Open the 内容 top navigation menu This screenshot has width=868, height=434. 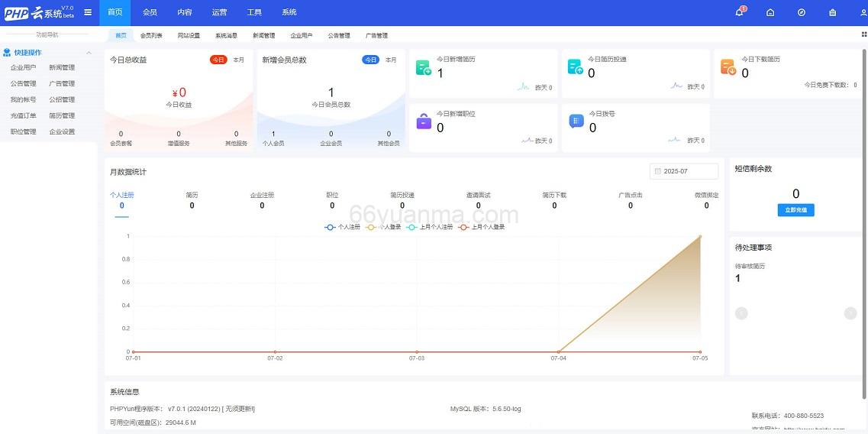pyautogui.click(x=184, y=12)
